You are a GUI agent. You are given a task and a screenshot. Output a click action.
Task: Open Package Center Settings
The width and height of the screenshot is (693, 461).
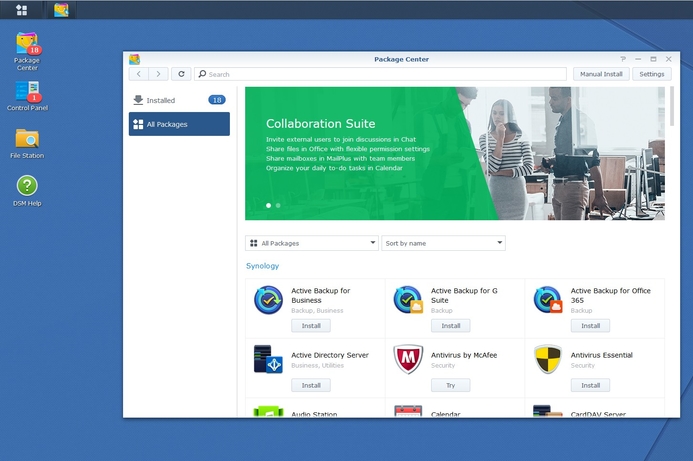coord(651,74)
